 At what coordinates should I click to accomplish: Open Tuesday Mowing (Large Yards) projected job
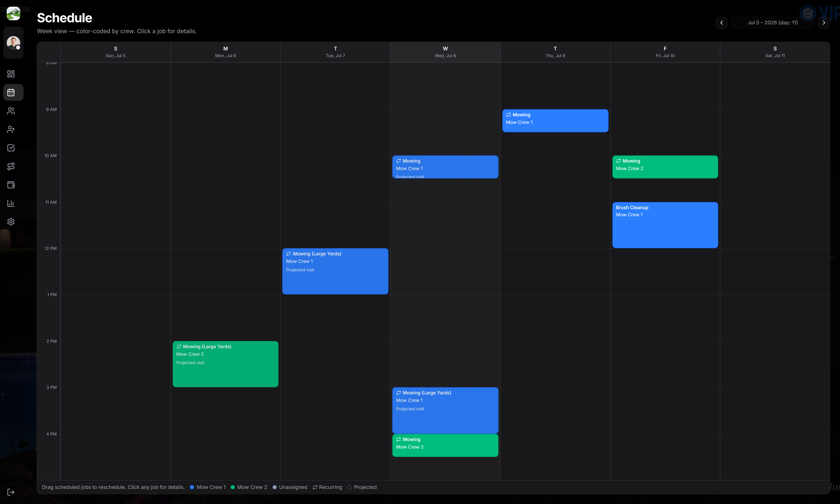[335, 271]
